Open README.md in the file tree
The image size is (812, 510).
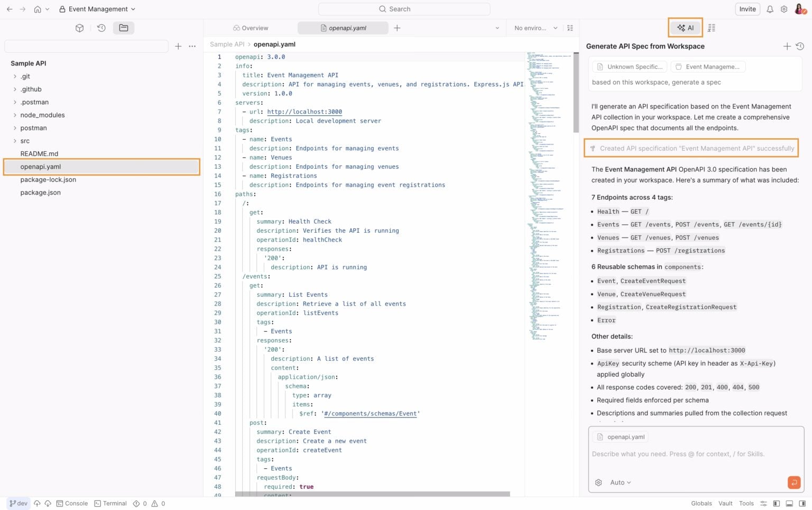point(39,153)
